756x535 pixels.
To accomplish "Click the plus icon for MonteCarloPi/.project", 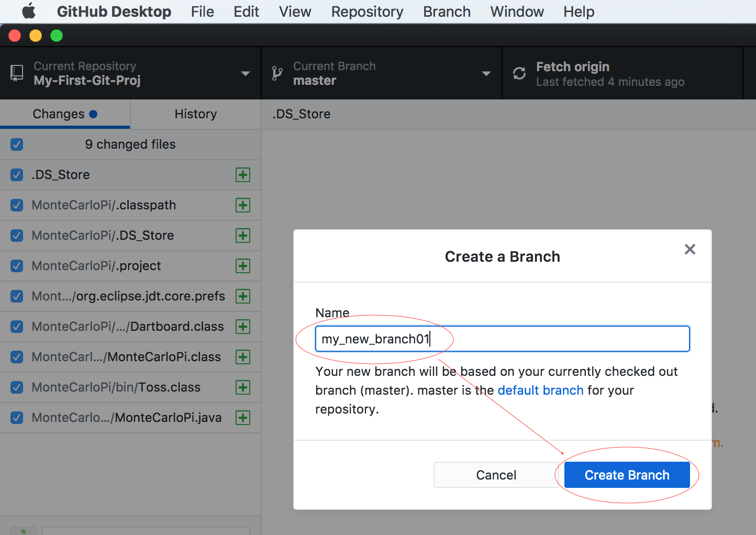I will [x=243, y=266].
